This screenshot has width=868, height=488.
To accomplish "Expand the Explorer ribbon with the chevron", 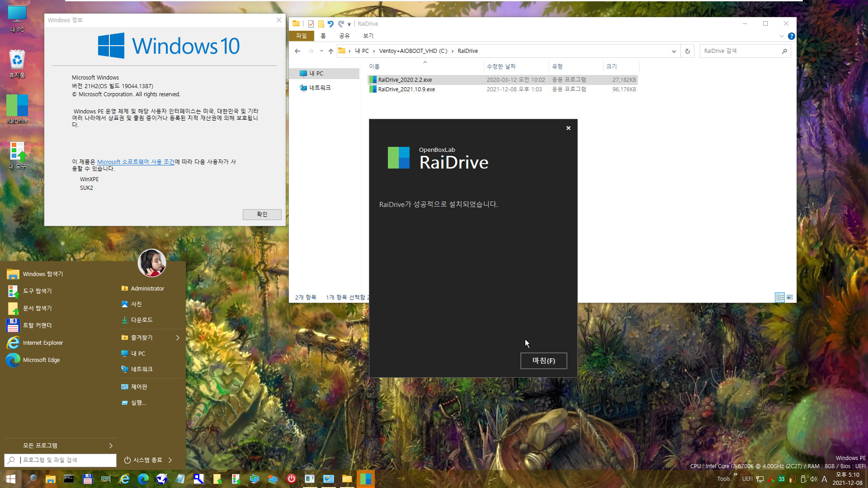I will pyautogui.click(x=781, y=36).
